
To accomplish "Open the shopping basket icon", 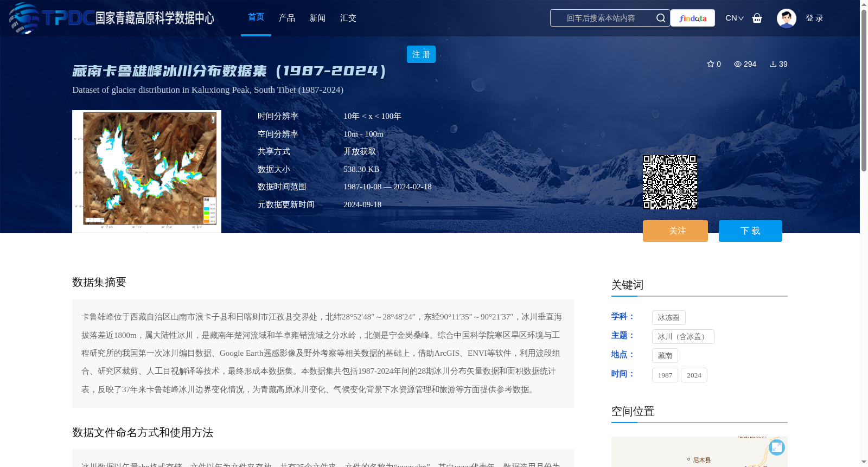I will point(757,18).
